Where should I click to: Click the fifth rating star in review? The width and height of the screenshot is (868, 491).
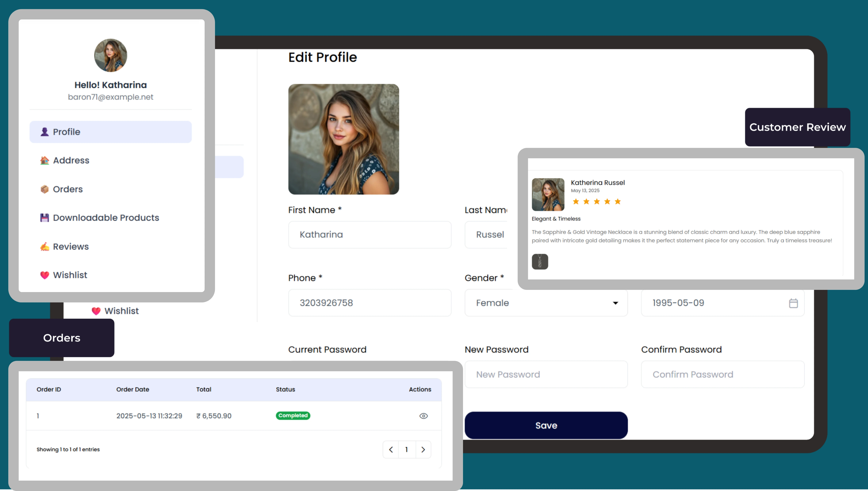(x=618, y=202)
